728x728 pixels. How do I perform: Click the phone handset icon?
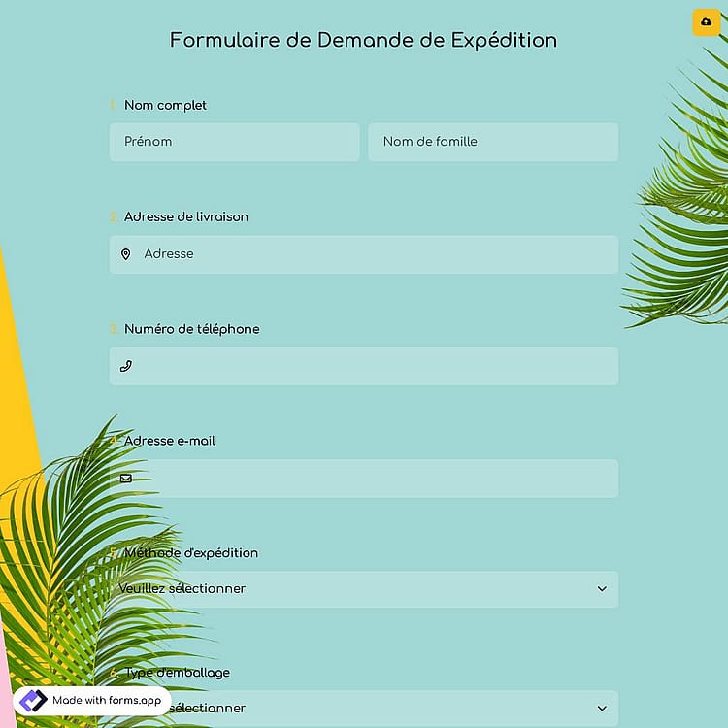[126, 366]
